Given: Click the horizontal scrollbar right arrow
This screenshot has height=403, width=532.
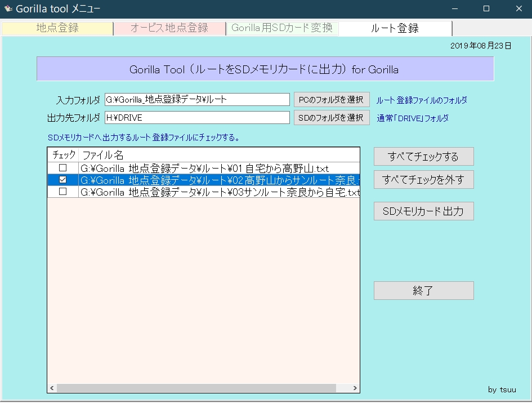Looking at the screenshot, I should coord(355,388).
